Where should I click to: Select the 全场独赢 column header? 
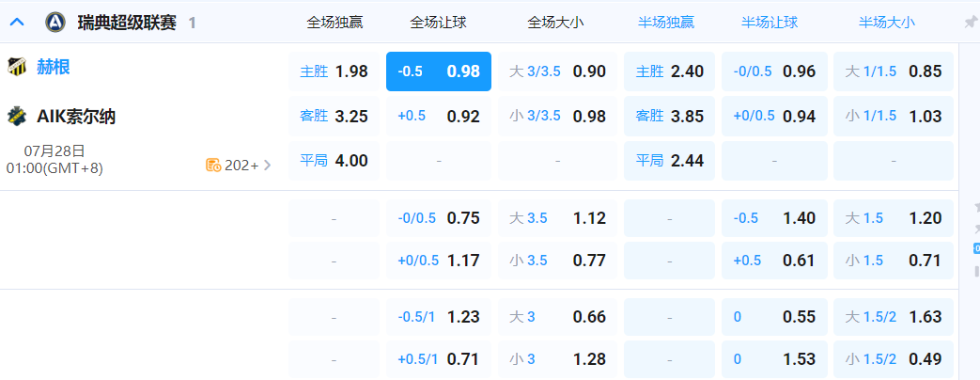click(x=334, y=23)
